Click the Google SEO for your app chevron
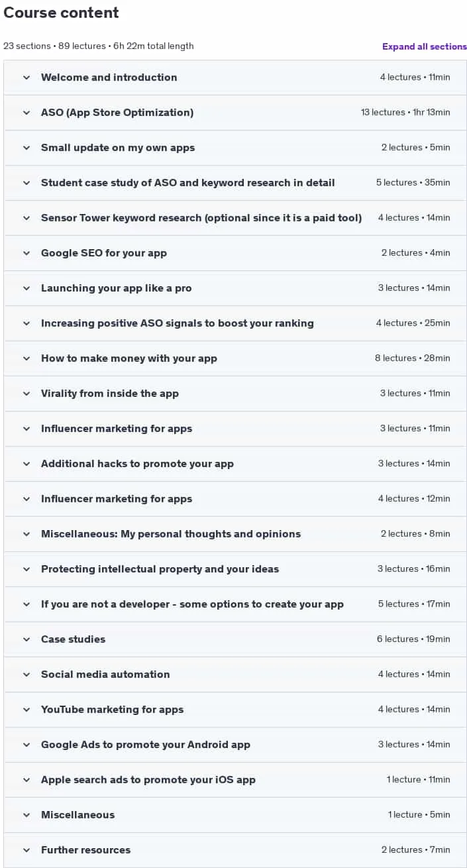The image size is (467, 868). tap(26, 253)
